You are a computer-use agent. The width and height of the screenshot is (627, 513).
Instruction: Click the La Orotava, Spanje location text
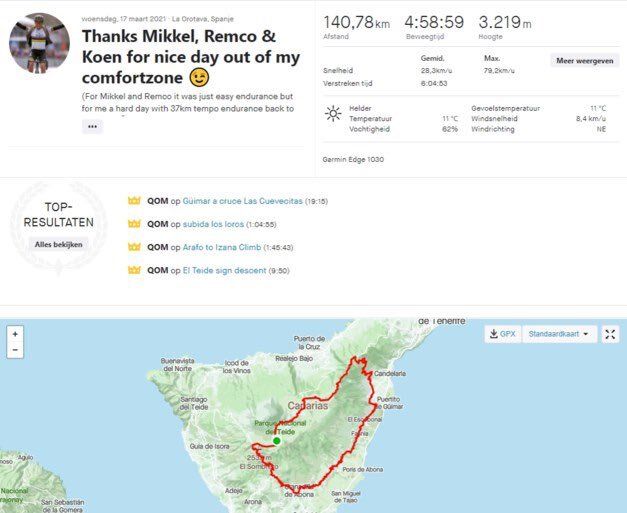point(202,19)
